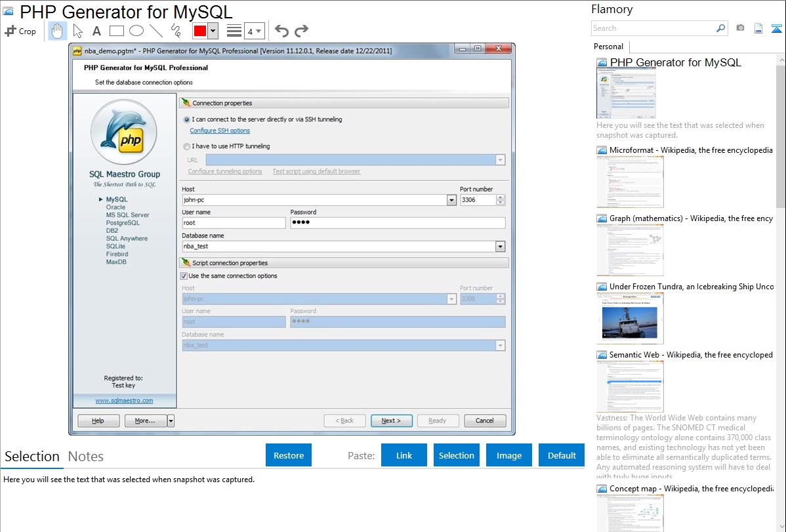786x532 pixels.
Task: Click the Paste Default button
Action: pos(562,455)
